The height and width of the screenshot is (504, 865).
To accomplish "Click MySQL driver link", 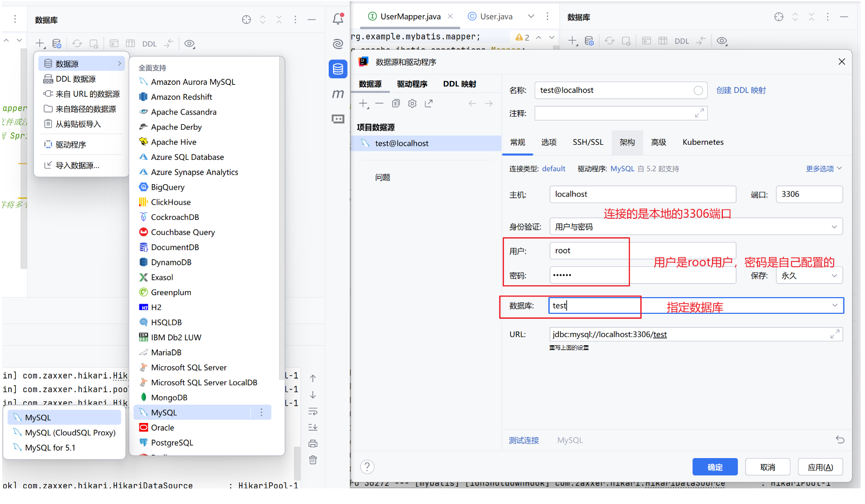I will [622, 169].
